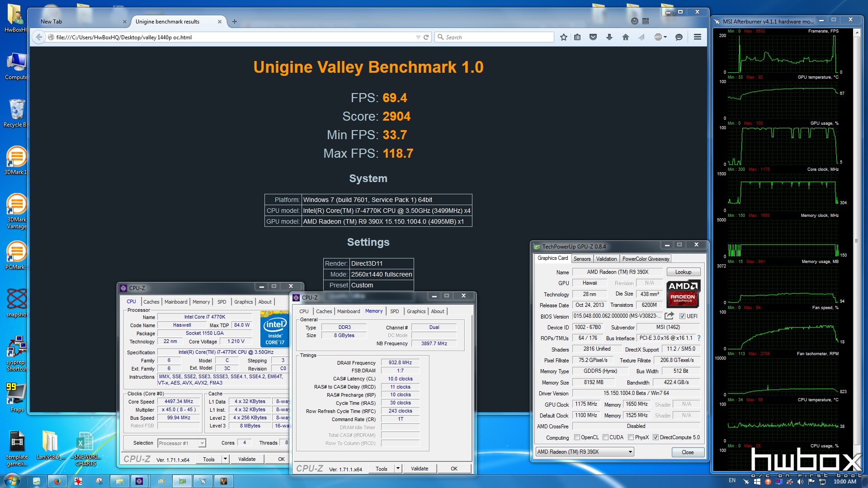Image resolution: width=868 pixels, height=488 pixels.
Task: Toggle the CUDA checkbox in GPU-Z
Action: (x=605, y=437)
